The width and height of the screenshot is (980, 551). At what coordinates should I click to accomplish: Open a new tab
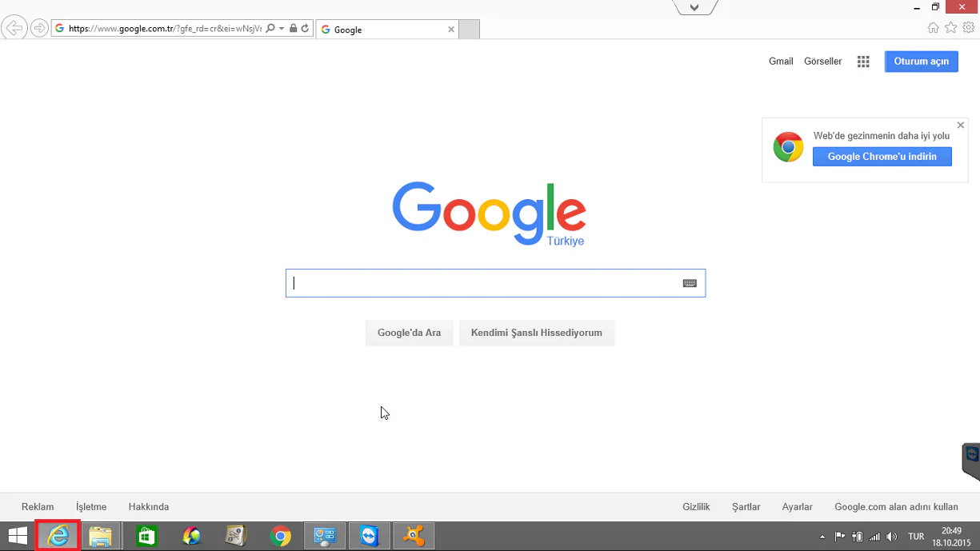coord(470,30)
